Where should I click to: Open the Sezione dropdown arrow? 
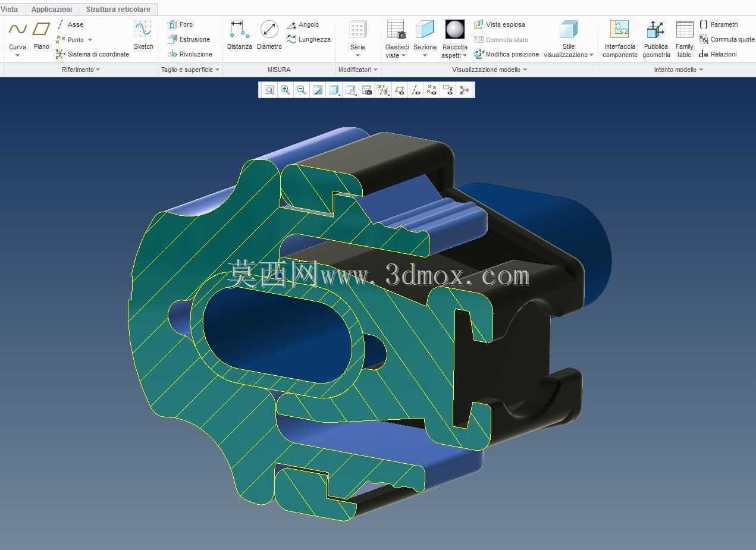[x=425, y=55]
